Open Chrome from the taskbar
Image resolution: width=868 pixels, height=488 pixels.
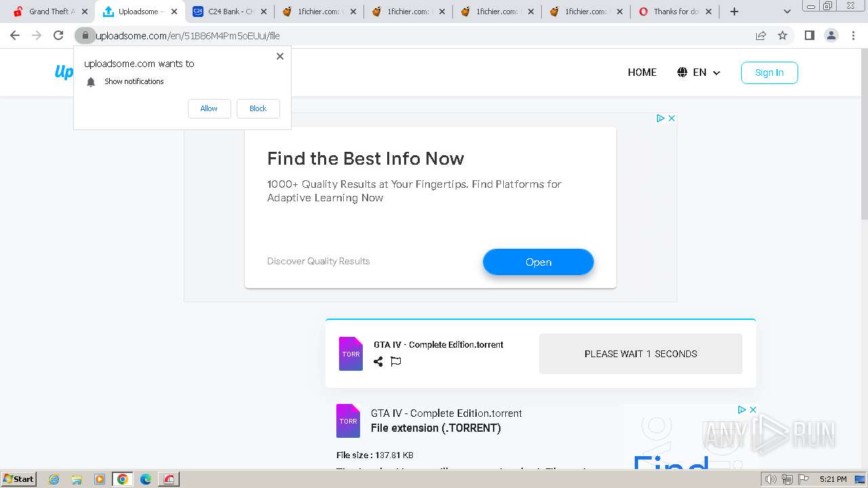click(x=123, y=479)
